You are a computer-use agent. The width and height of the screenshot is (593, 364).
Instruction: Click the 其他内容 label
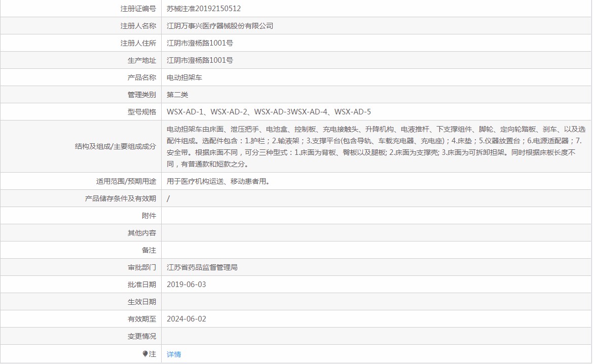coord(142,233)
